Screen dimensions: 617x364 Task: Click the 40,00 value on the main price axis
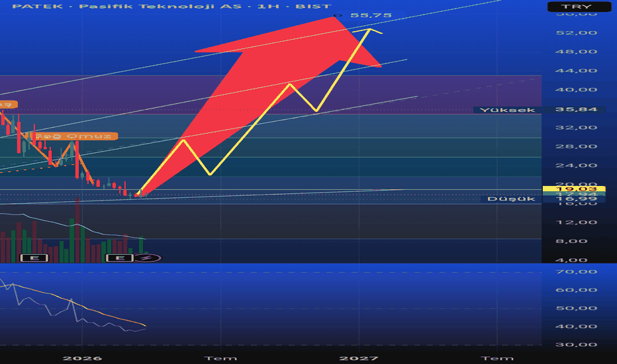(577, 90)
